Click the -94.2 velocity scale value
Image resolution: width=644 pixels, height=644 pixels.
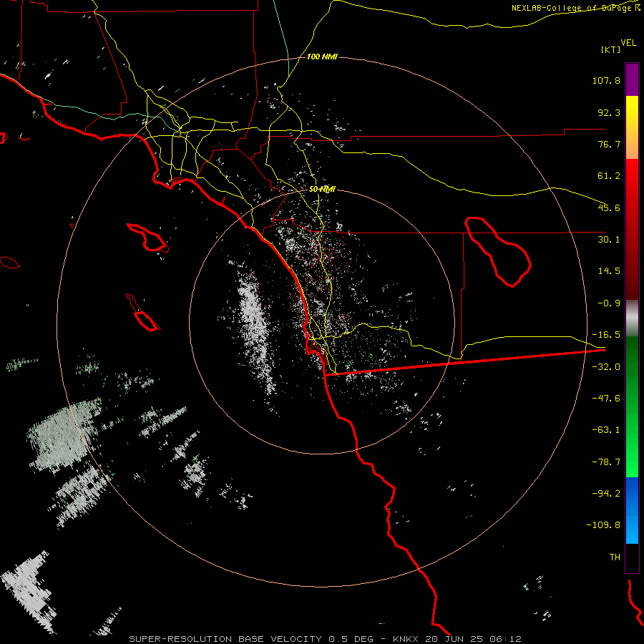click(x=606, y=493)
